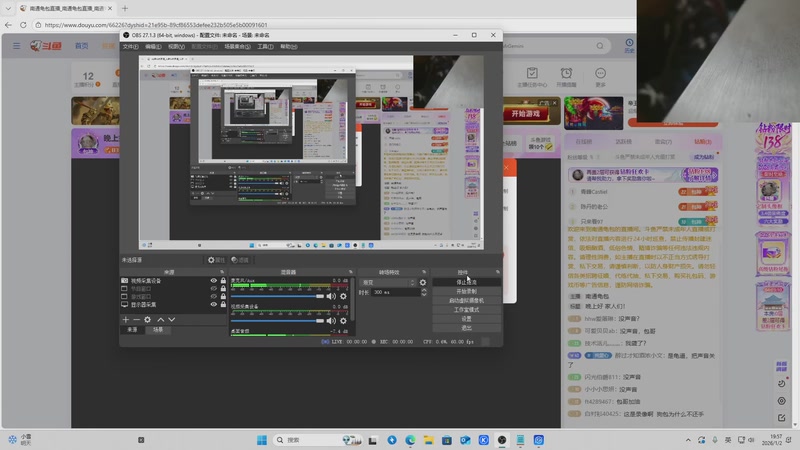The height and width of the screenshot is (450, 800).
Task: Open Microsoft Edge from the taskbar
Action: pyautogui.click(x=410, y=440)
